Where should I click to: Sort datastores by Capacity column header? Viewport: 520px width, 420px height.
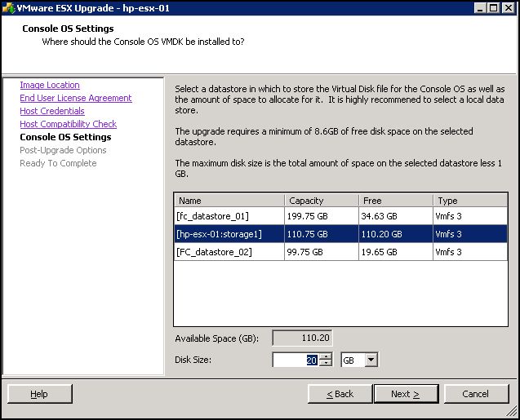[321, 200]
